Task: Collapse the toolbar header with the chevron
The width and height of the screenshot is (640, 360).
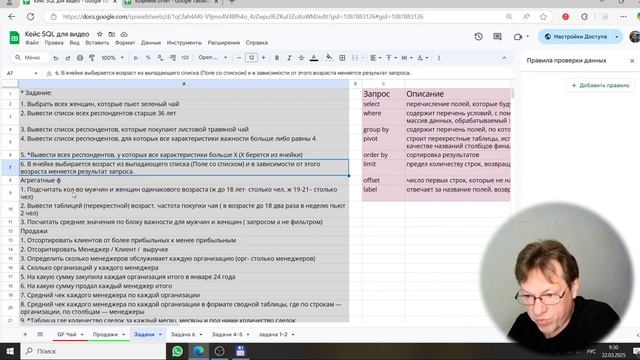Action: (504, 58)
